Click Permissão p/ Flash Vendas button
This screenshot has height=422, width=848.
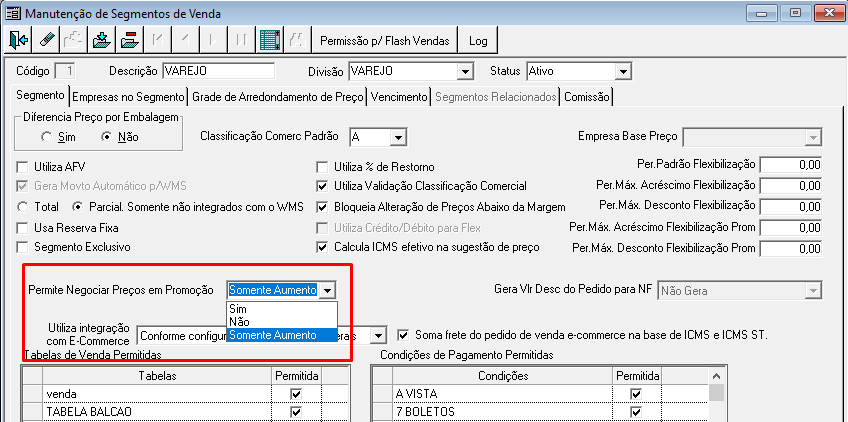point(385,41)
